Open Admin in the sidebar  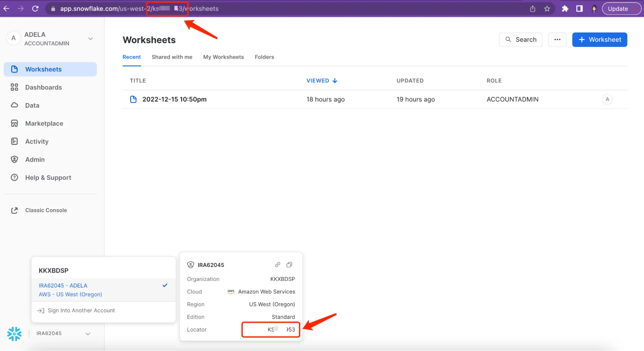pyautogui.click(x=50, y=160)
